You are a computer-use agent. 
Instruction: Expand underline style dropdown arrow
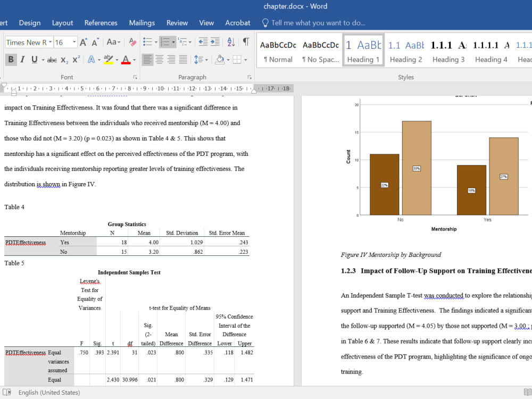(43, 60)
